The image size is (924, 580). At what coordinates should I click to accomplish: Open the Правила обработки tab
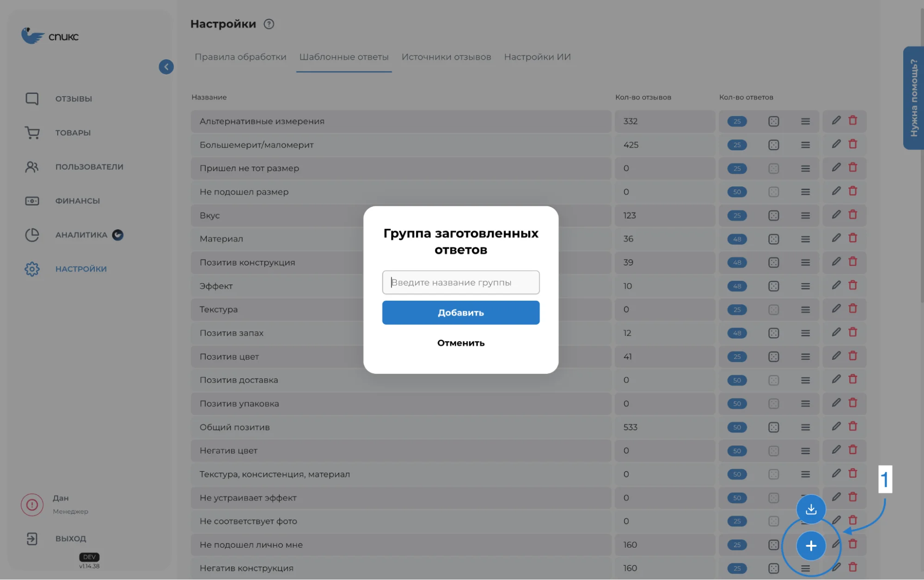[240, 57]
